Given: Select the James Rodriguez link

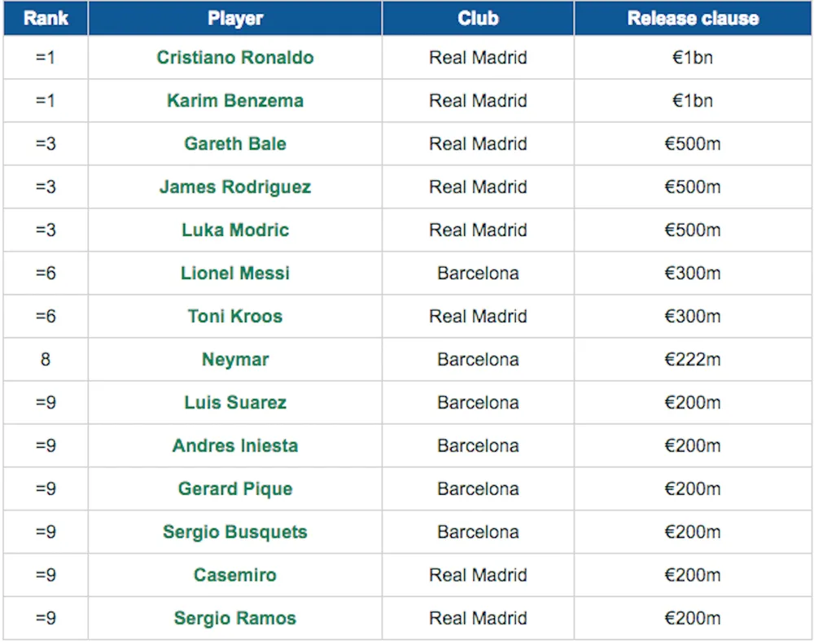Looking at the screenshot, I should click(x=235, y=186).
